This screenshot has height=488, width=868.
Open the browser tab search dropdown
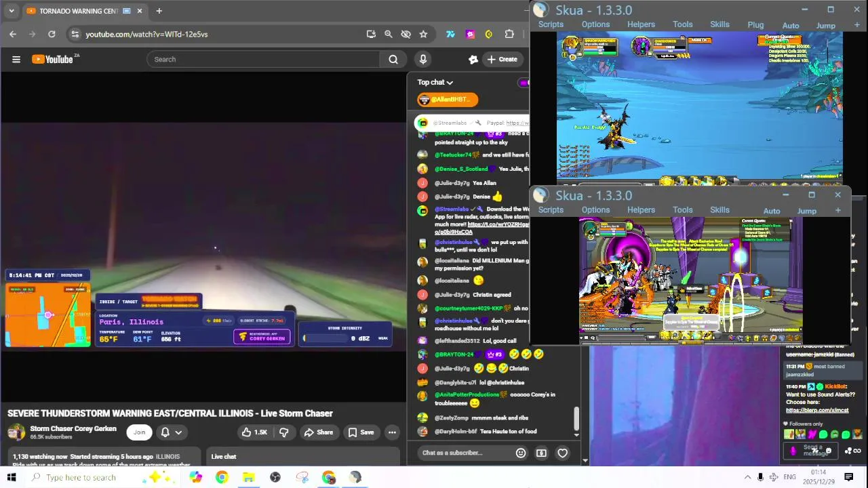[11, 11]
